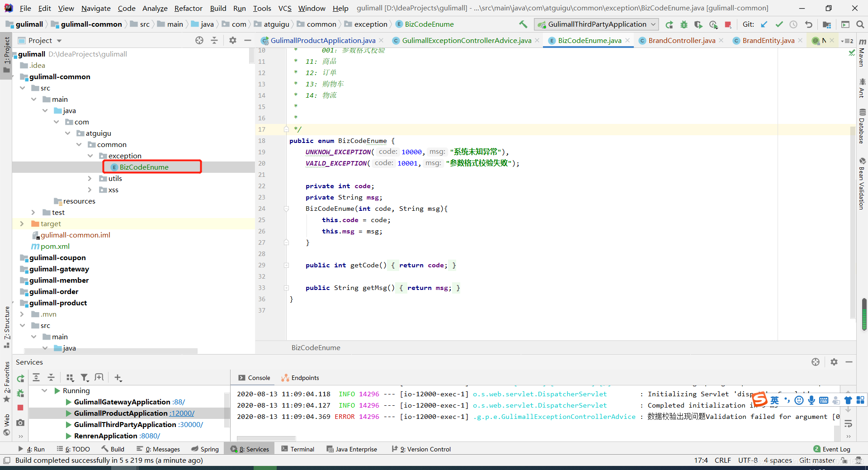Show hidden editor tabs list
The height and width of the screenshot is (470, 868).
coord(847,41)
